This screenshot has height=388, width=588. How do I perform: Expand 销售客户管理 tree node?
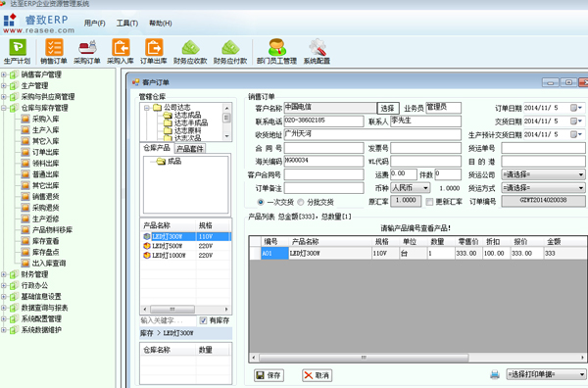[x=4, y=74]
